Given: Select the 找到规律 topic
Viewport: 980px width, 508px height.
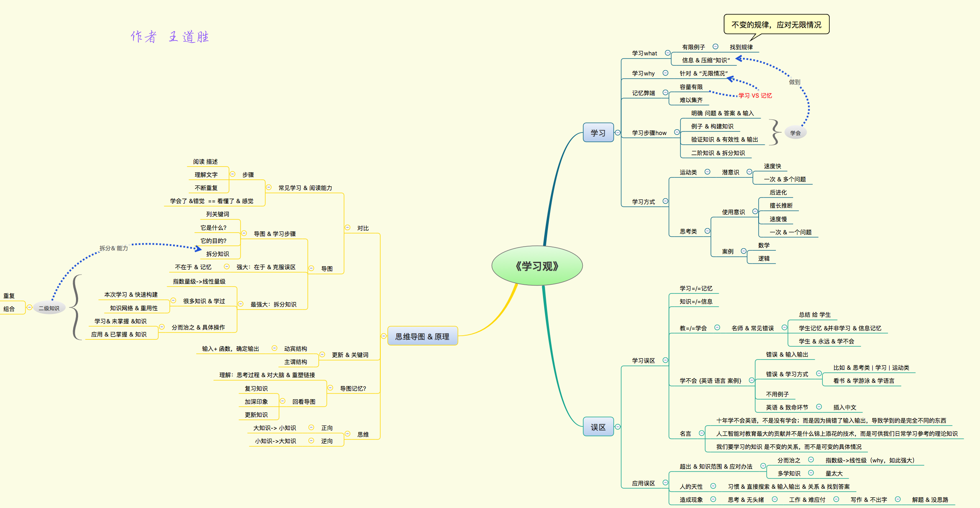Looking at the screenshot, I should pyautogui.click(x=741, y=47).
